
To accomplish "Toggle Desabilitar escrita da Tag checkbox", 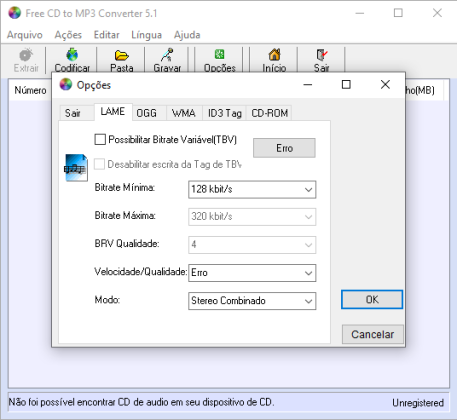I will click(x=99, y=164).
